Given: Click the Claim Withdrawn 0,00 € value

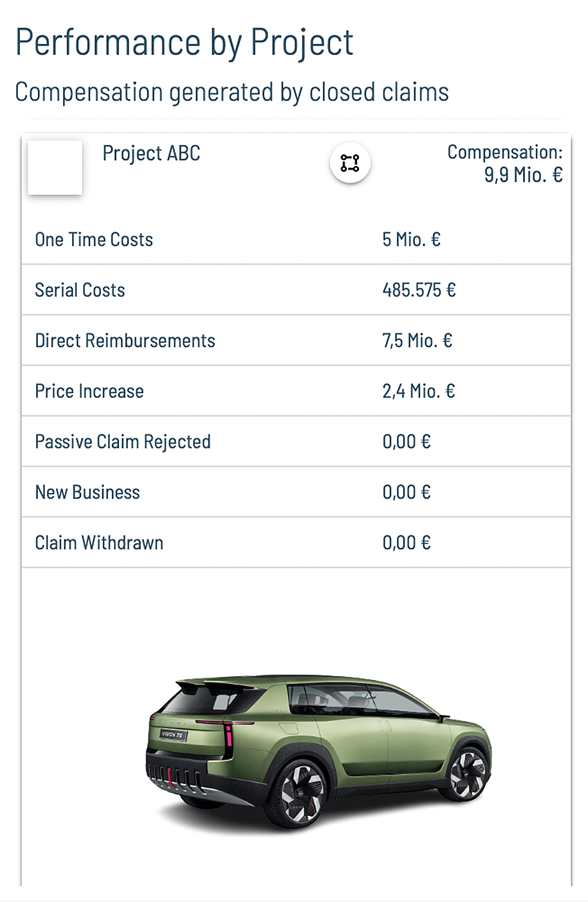Looking at the screenshot, I should (x=406, y=542).
